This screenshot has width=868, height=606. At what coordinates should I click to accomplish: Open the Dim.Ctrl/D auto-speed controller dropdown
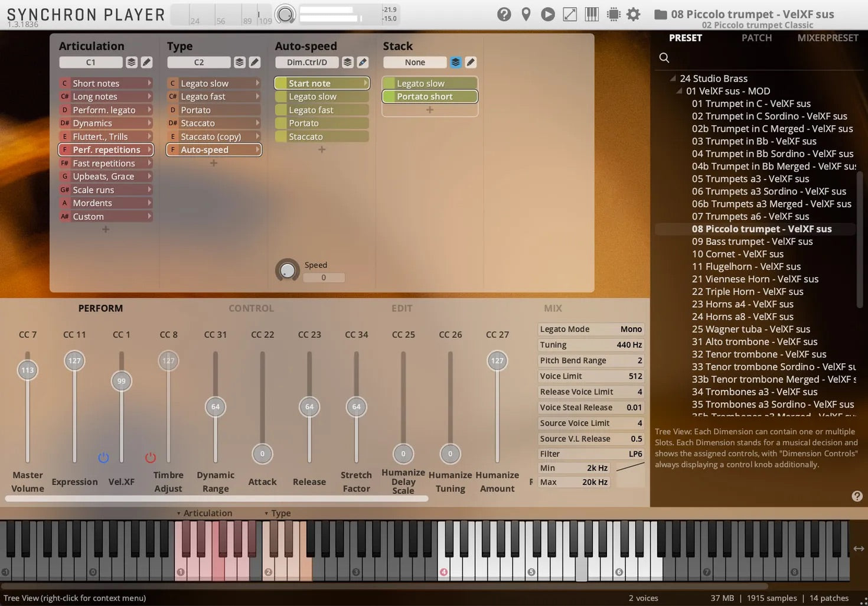click(x=306, y=62)
